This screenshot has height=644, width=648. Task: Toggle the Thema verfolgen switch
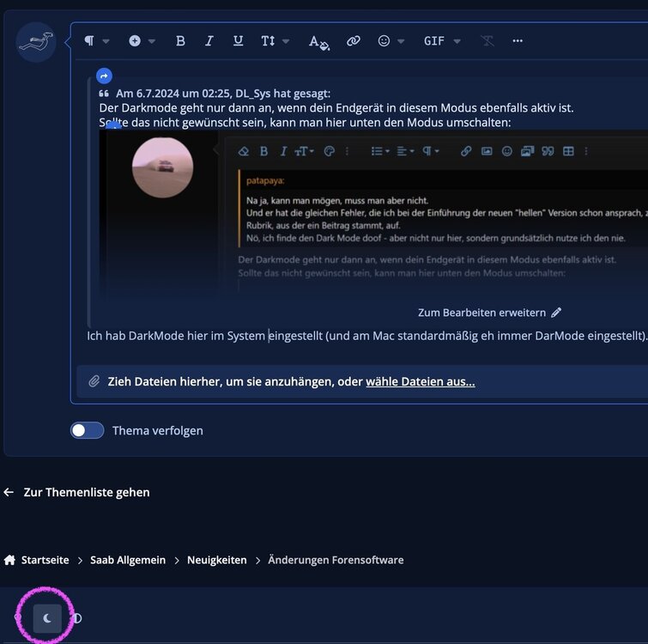click(87, 430)
